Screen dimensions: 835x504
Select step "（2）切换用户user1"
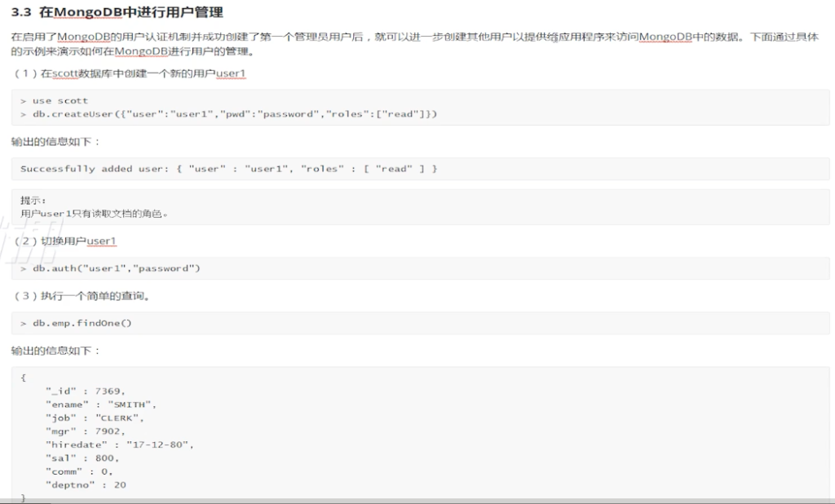[64, 241]
